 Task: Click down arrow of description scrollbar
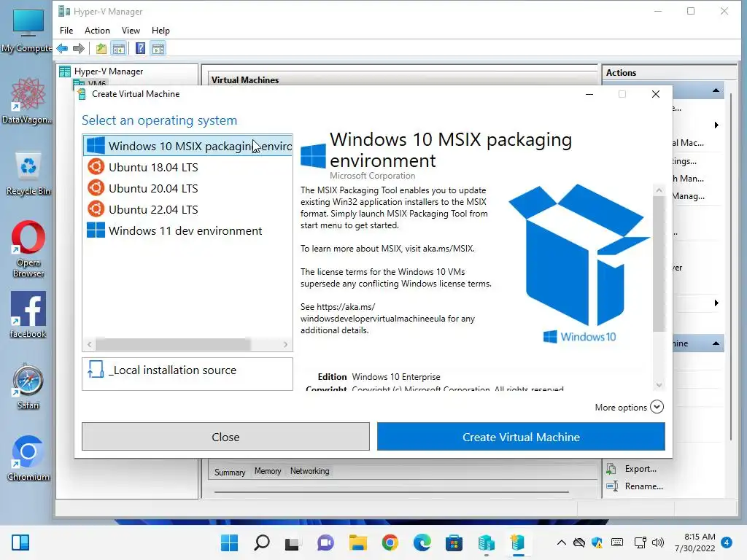point(659,385)
